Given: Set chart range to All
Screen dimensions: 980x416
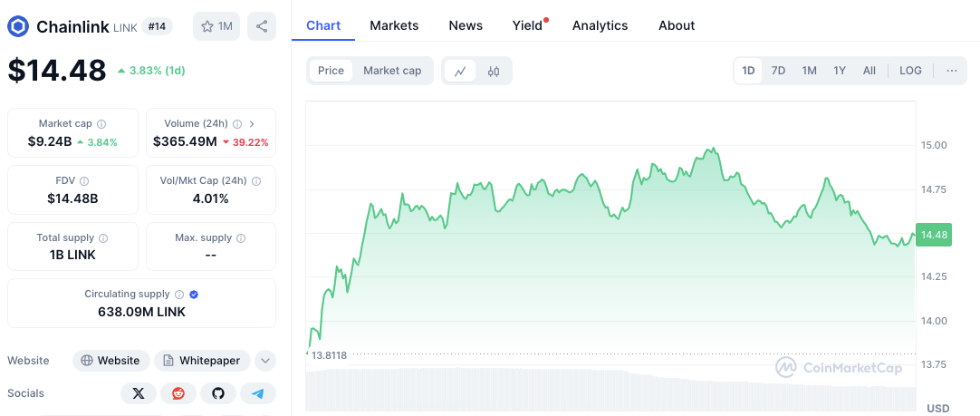Looking at the screenshot, I should (x=870, y=71).
